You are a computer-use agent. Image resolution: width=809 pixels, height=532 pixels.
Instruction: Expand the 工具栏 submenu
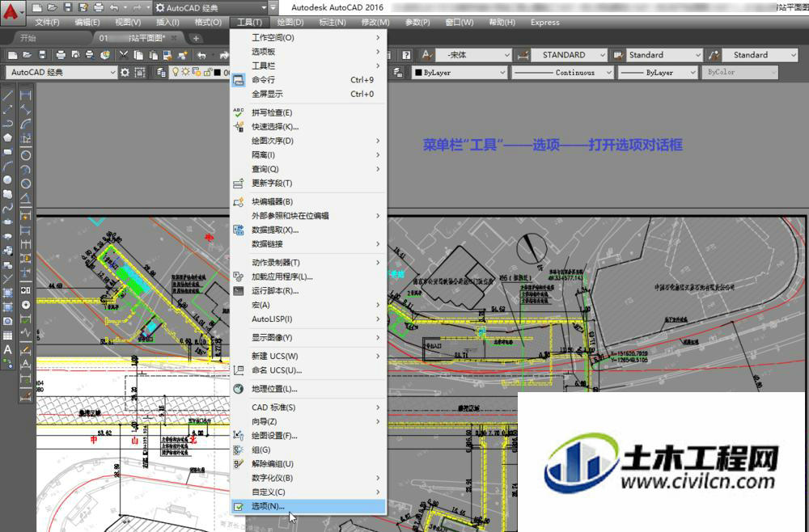(x=308, y=66)
